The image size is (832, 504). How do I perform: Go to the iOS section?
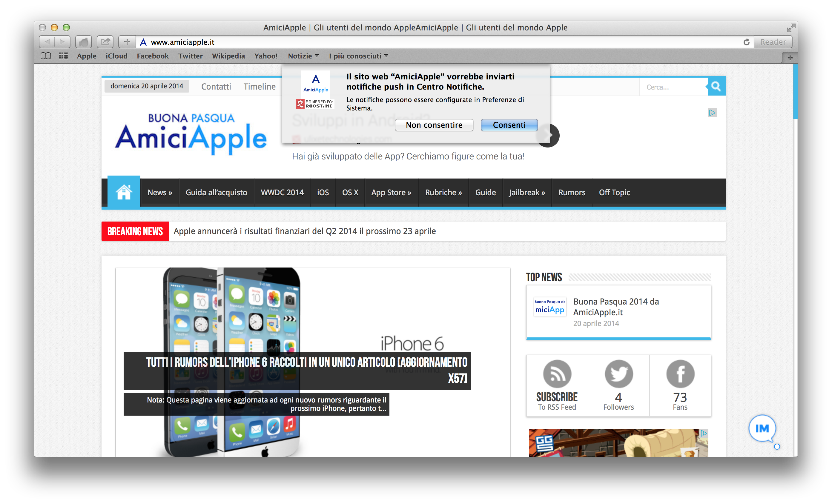(323, 192)
